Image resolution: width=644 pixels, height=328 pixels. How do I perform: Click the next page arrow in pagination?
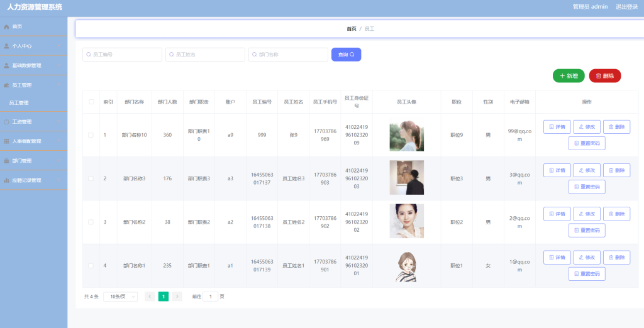click(x=177, y=297)
